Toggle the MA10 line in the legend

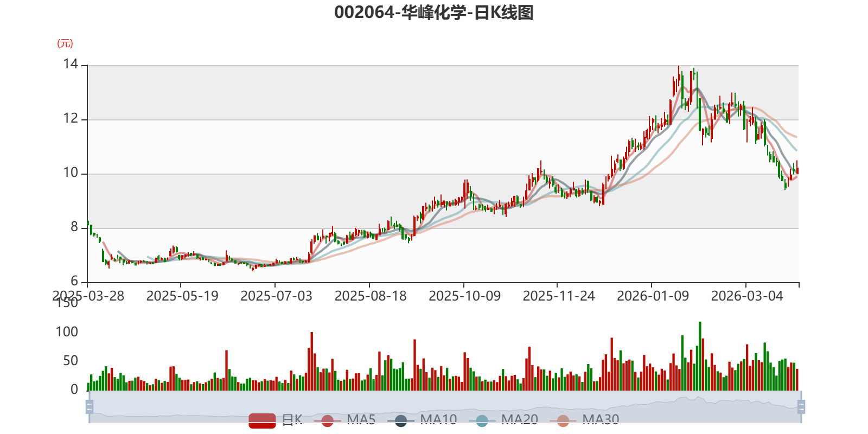click(x=422, y=420)
